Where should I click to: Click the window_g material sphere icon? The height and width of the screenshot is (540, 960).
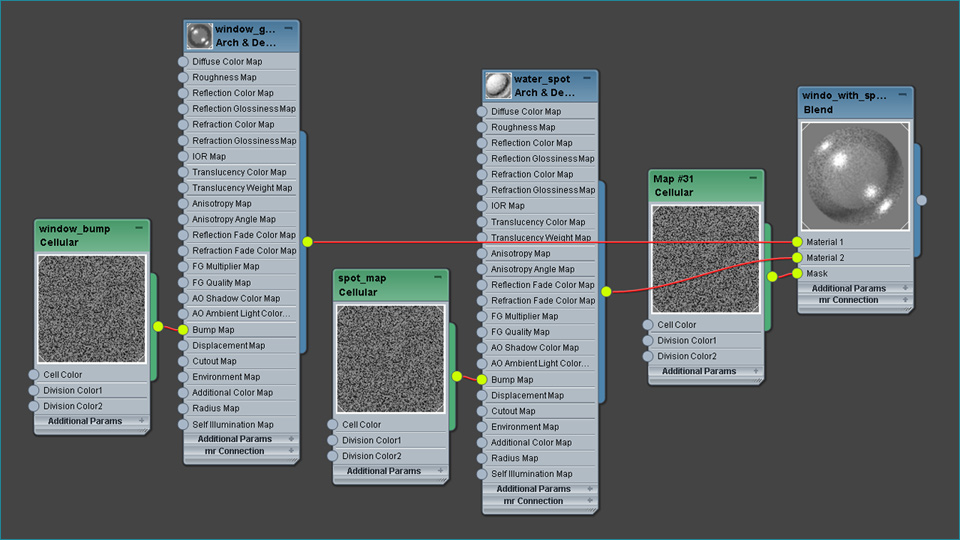199,36
